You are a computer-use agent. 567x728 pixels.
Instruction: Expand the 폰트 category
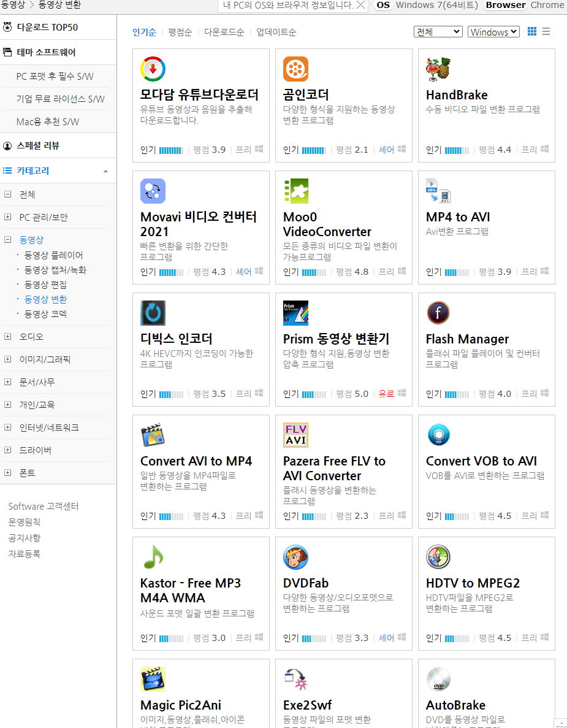(7, 473)
